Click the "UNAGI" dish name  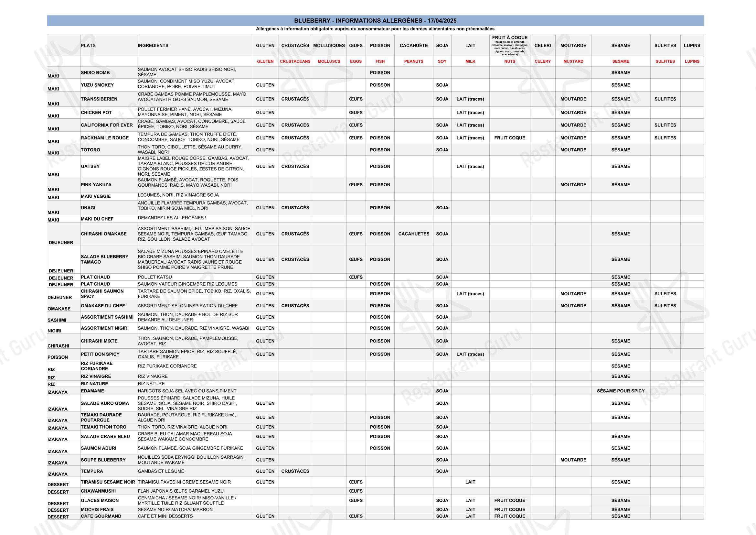coord(88,208)
